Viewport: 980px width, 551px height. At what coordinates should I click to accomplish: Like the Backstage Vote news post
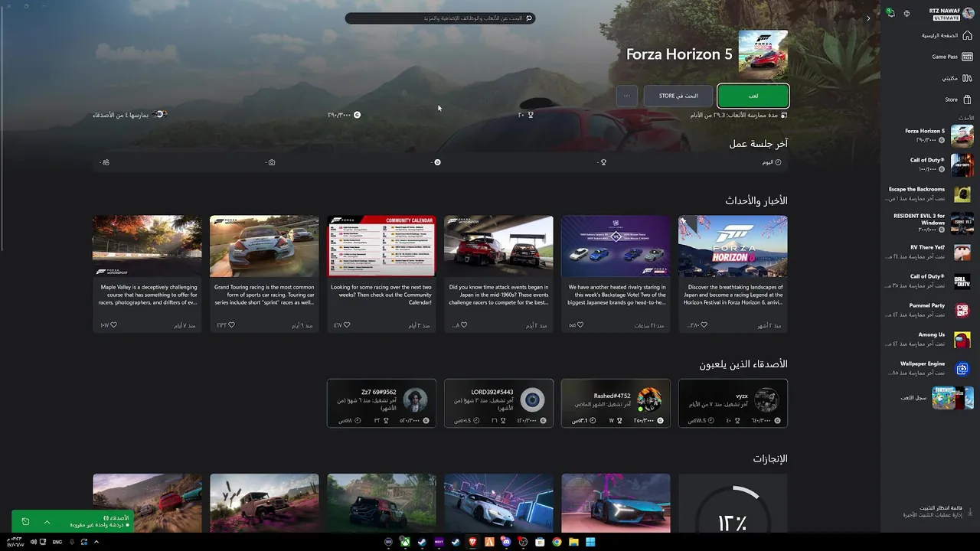click(580, 325)
